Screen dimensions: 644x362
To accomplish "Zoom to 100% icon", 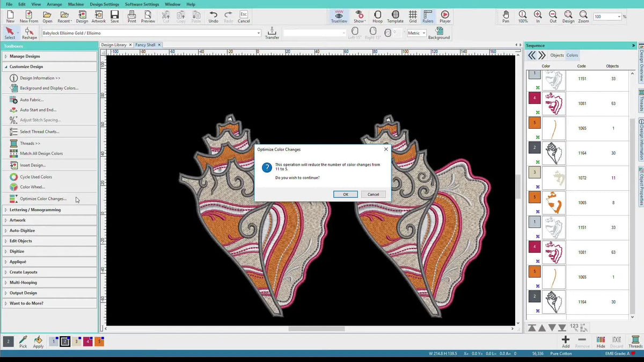I will pyautogui.click(x=523, y=17).
